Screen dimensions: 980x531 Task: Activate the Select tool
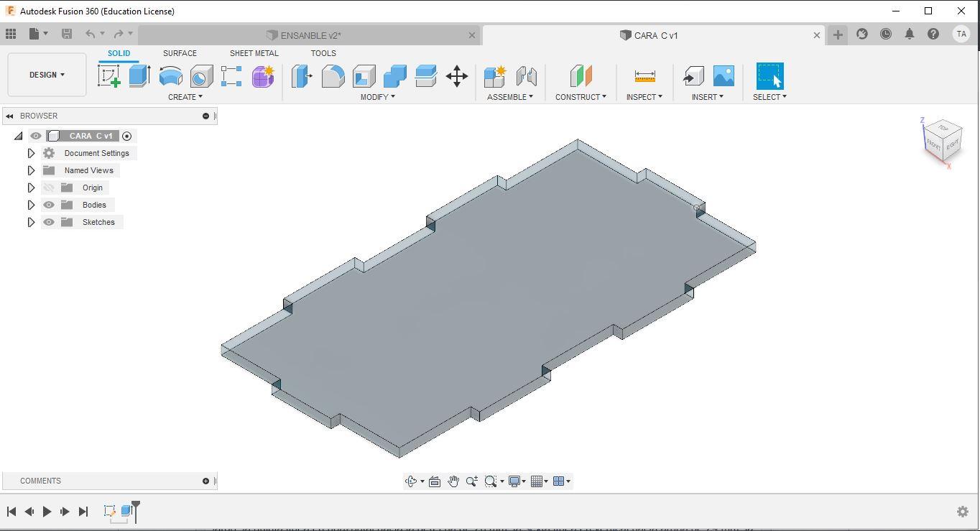769,76
